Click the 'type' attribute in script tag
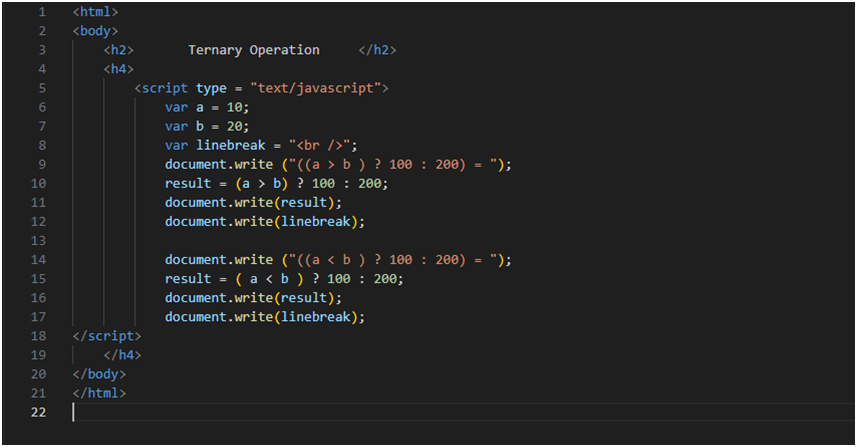 click(211, 89)
